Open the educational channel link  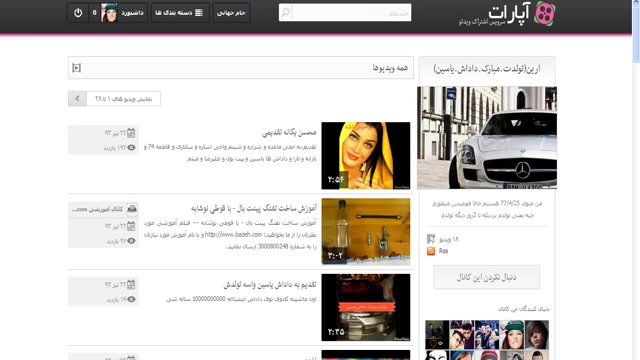coord(97,209)
